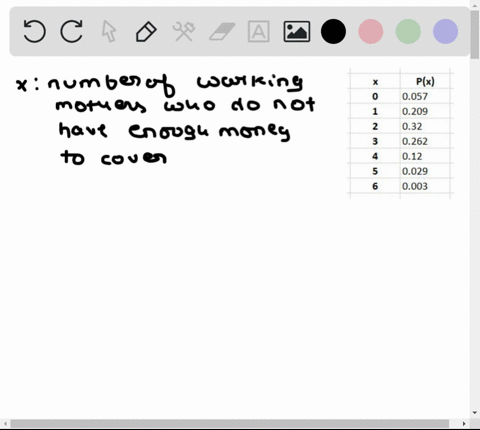Image resolution: width=480 pixels, height=430 pixels.
Task: Click the horizontal scrollbar right arrow
Action: point(464,424)
